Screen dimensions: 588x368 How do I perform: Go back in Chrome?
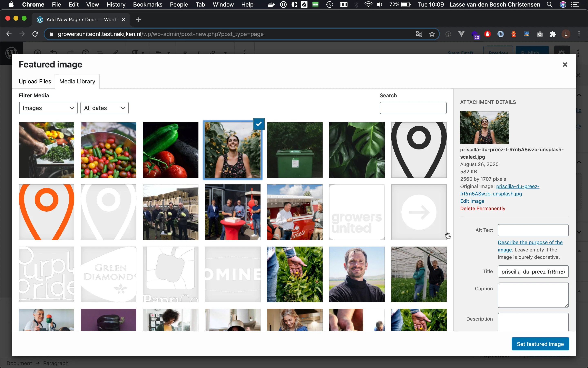point(9,34)
